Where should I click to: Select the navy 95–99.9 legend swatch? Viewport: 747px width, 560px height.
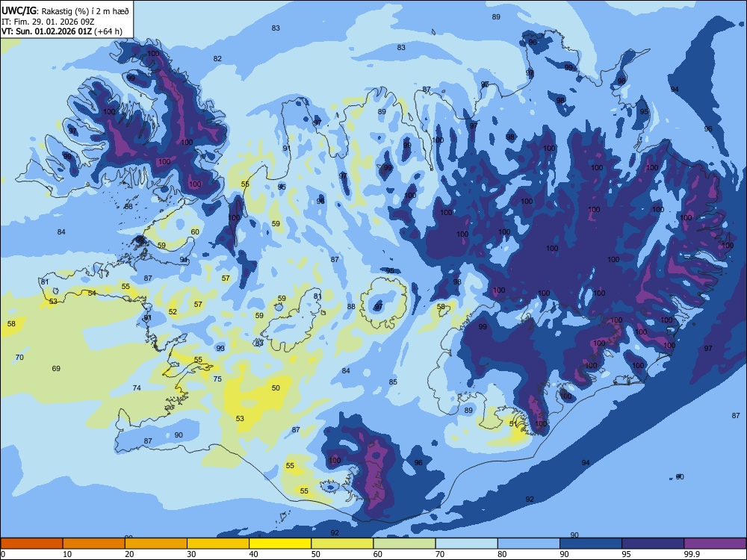(653, 544)
